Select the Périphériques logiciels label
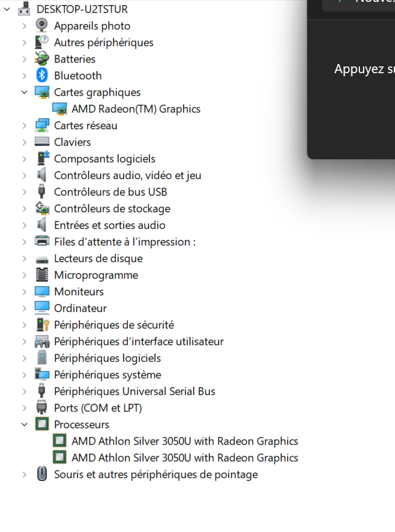 [x=108, y=359]
